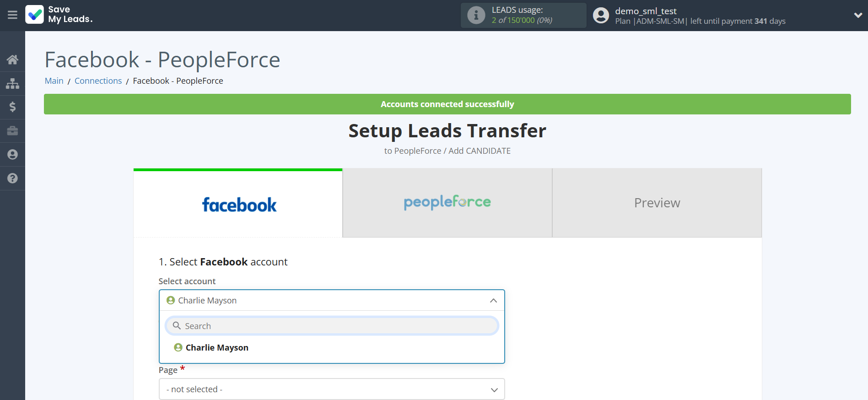This screenshot has width=868, height=400.
Task: Switch to the Facebook tab
Action: (x=238, y=204)
